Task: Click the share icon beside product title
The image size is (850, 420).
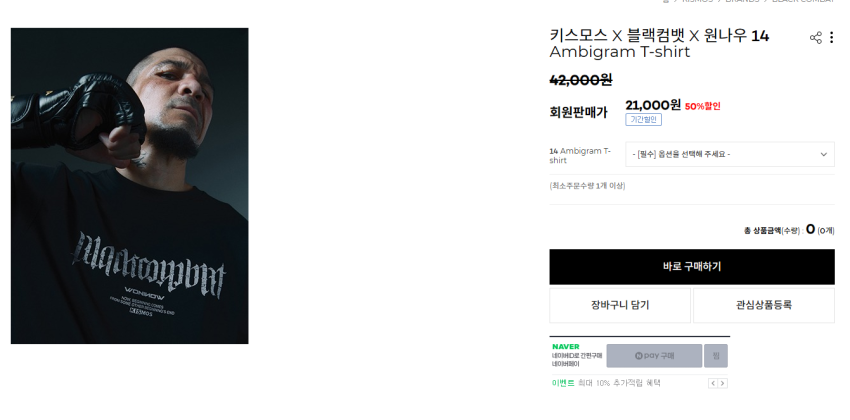Action: click(816, 38)
